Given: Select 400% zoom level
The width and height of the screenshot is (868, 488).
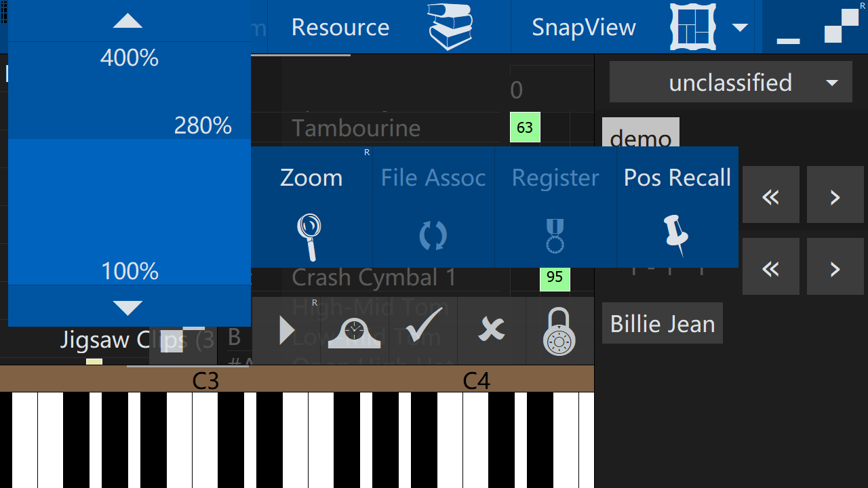Looking at the screenshot, I should (129, 58).
